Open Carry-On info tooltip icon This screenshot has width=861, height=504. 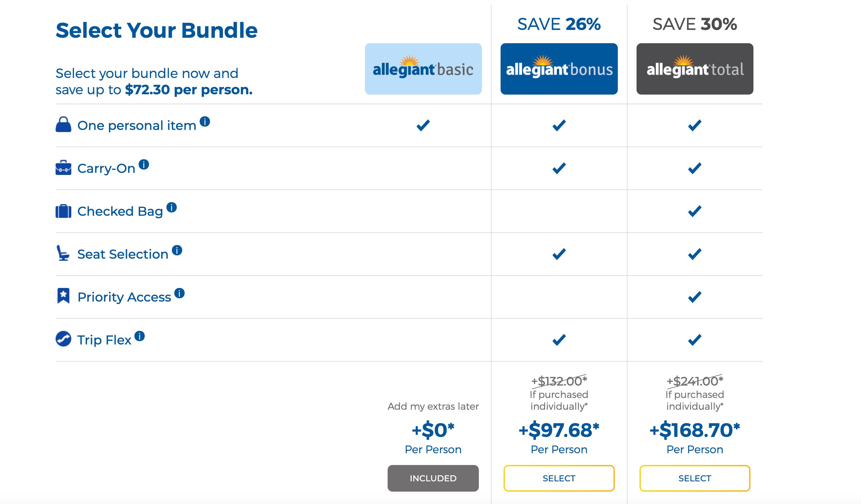144,165
